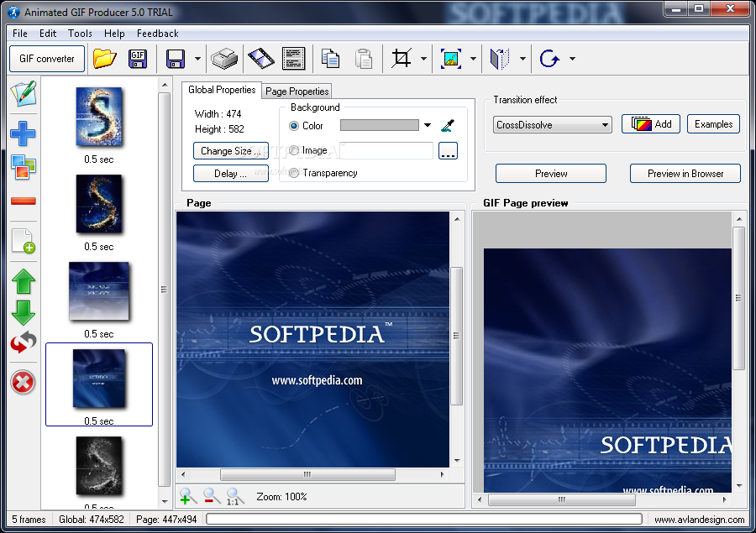The width and height of the screenshot is (756, 533).
Task: Click the zoom in magnifier icon
Action: (188, 496)
